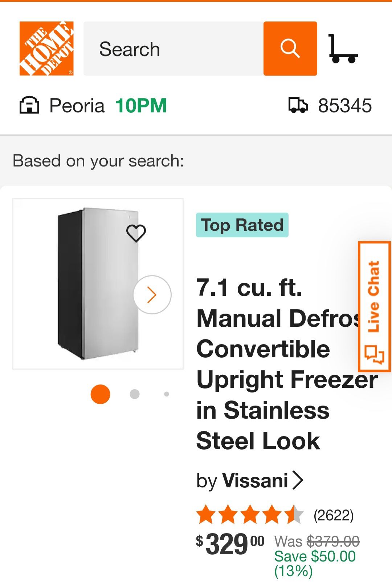Open the Upright Freezer product title
Viewport: 392px width, 588px height.
tap(276, 364)
